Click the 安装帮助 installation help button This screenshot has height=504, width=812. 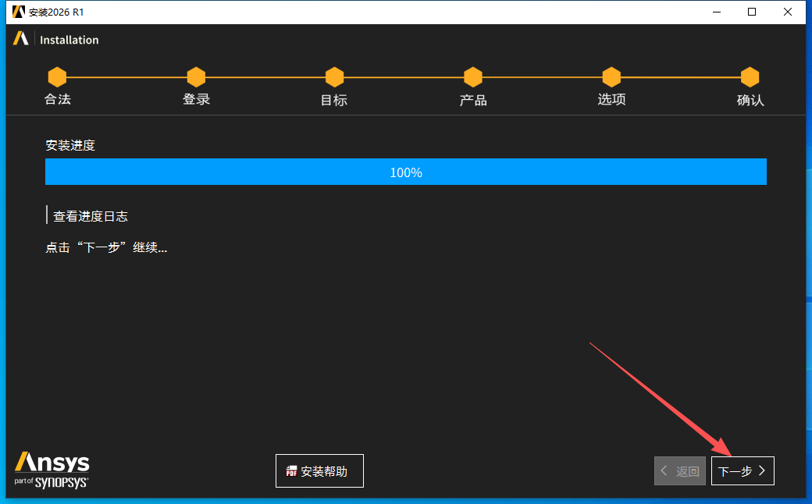point(319,470)
